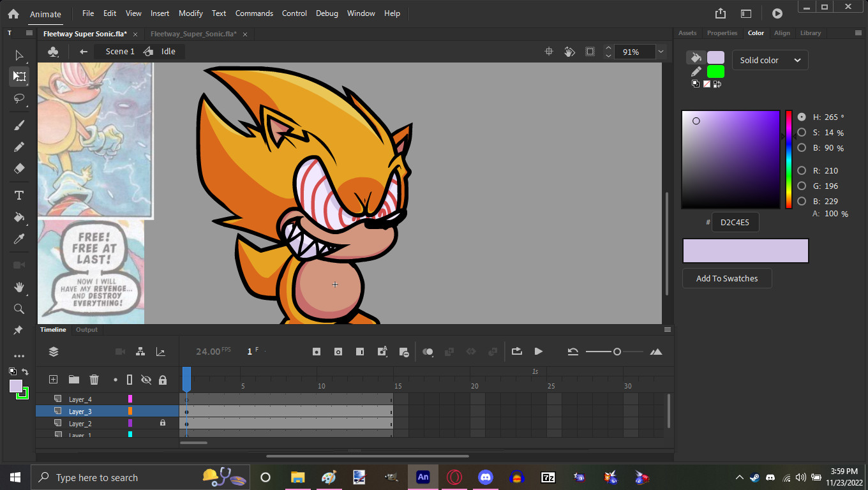The width and height of the screenshot is (868, 490).
Task: Select the Hand tool
Action: tap(19, 287)
